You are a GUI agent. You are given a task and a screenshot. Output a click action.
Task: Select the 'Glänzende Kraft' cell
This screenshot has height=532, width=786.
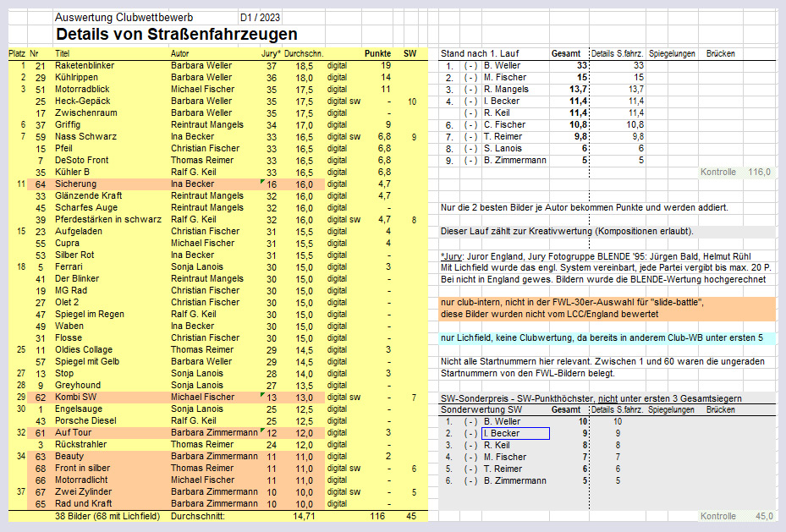point(89,196)
